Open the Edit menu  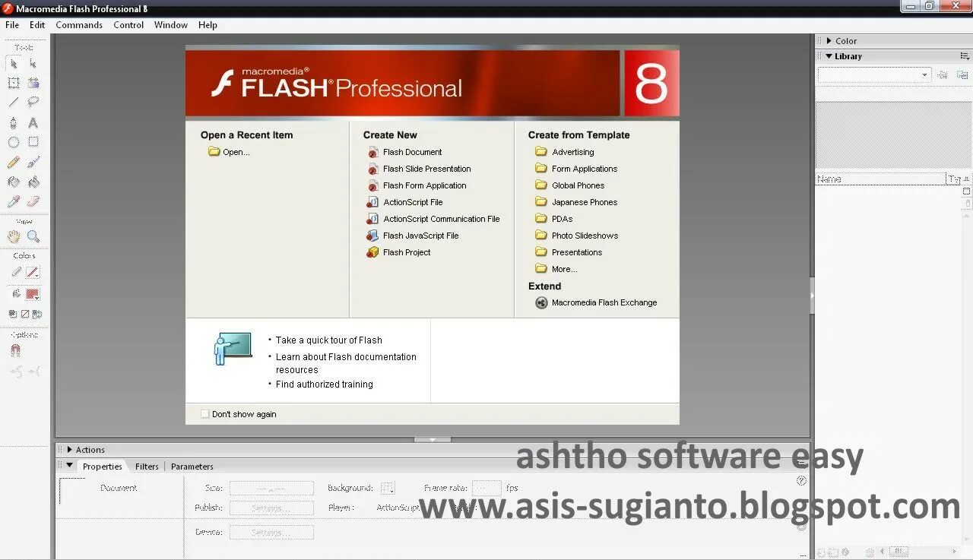pos(37,25)
